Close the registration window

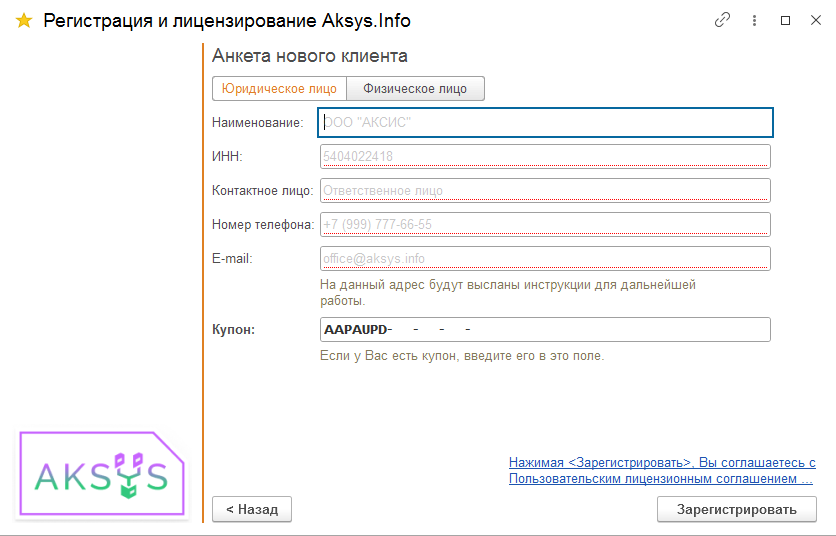pyautogui.click(x=816, y=20)
